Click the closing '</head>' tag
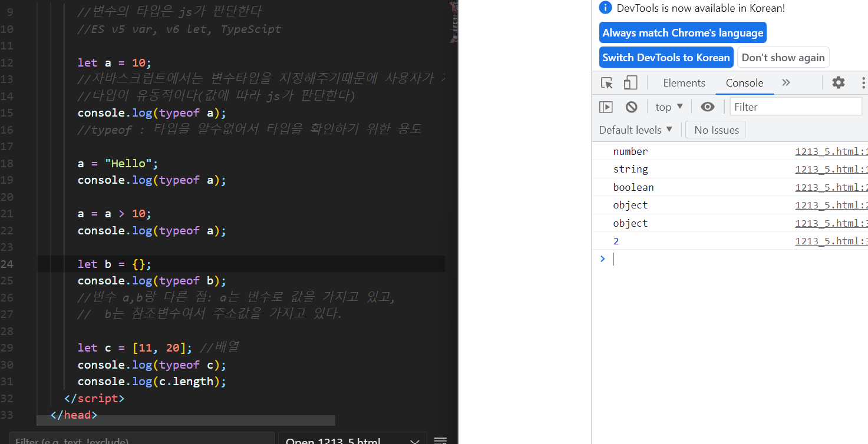This screenshot has width=868, height=444. coord(74,415)
